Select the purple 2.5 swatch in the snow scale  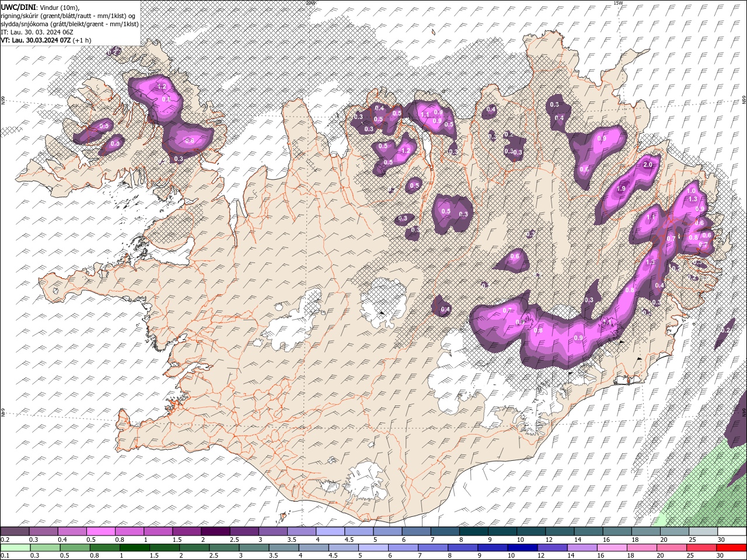coord(244,532)
